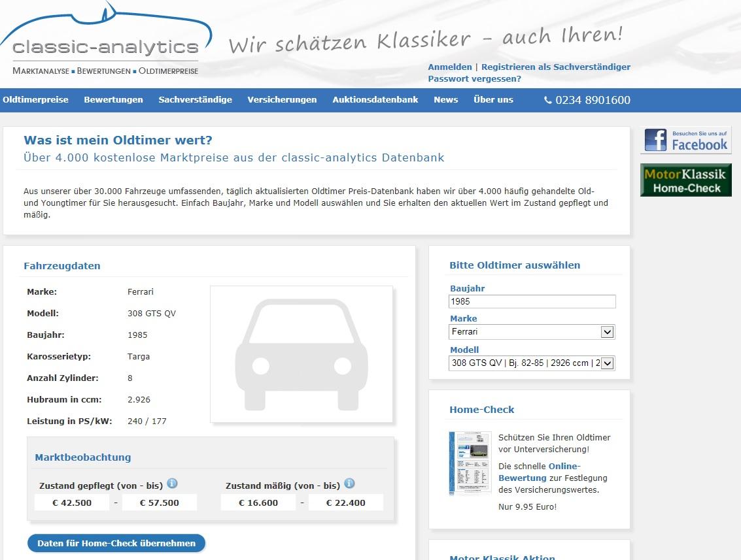741x560 pixels.
Task: Follow the Online-Bewertung link
Action: (539, 472)
